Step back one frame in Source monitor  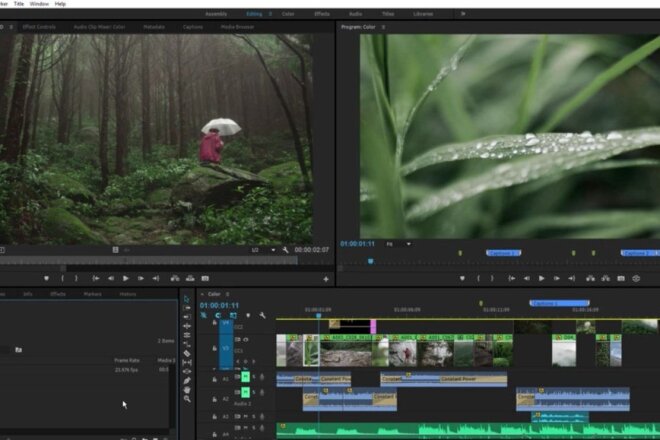coord(111,278)
